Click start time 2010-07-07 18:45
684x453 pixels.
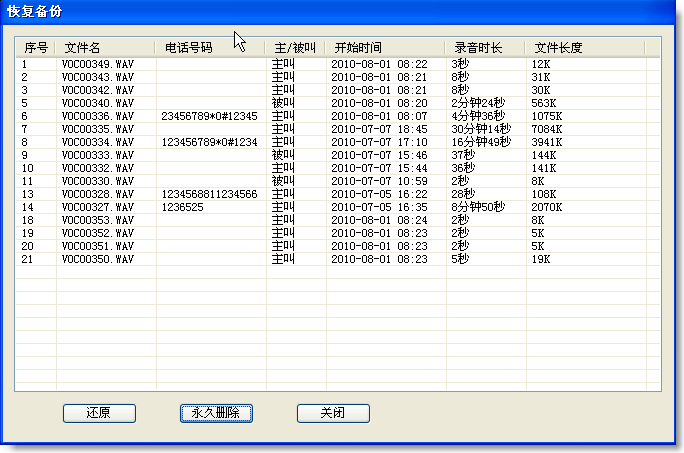click(380, 129)
